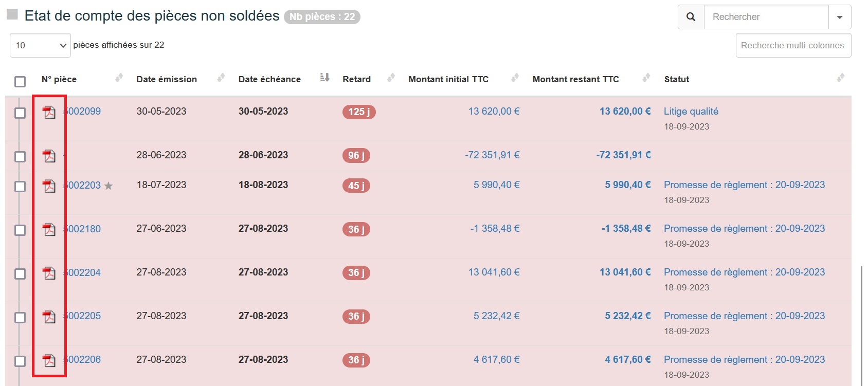This screenshot has width=868, height=386.
Task: Sort by the Date échéance column sort icon
Action: tap(324, 78)
